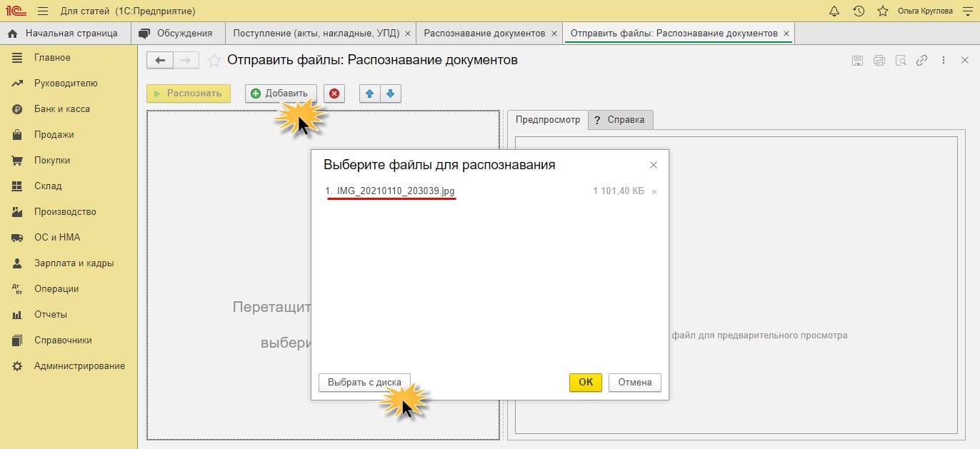Close the Распознавание документов tab

554,34
